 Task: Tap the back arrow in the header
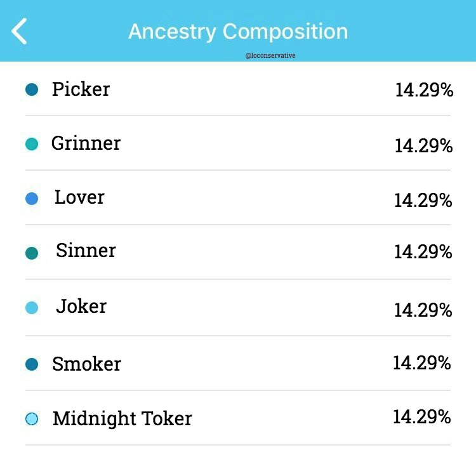coord(20,31)
